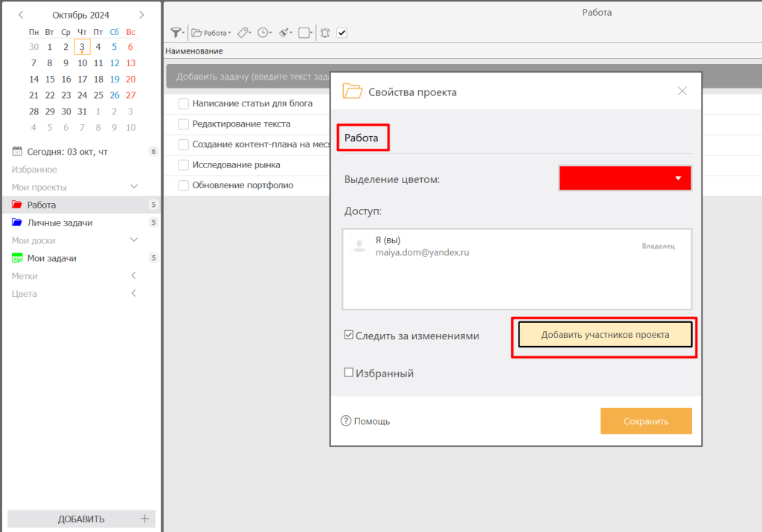Close the project properties dialog

[x=682, y=92]
